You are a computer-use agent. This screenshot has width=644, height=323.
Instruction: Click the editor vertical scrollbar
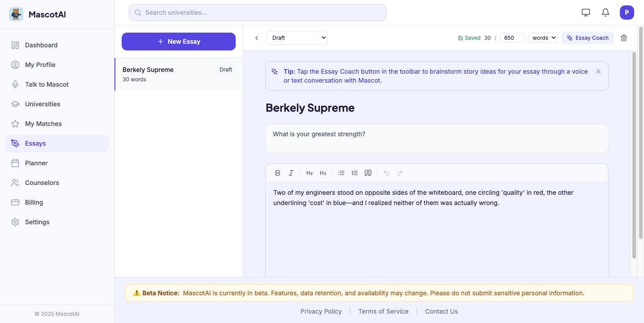tap(634, 155)
